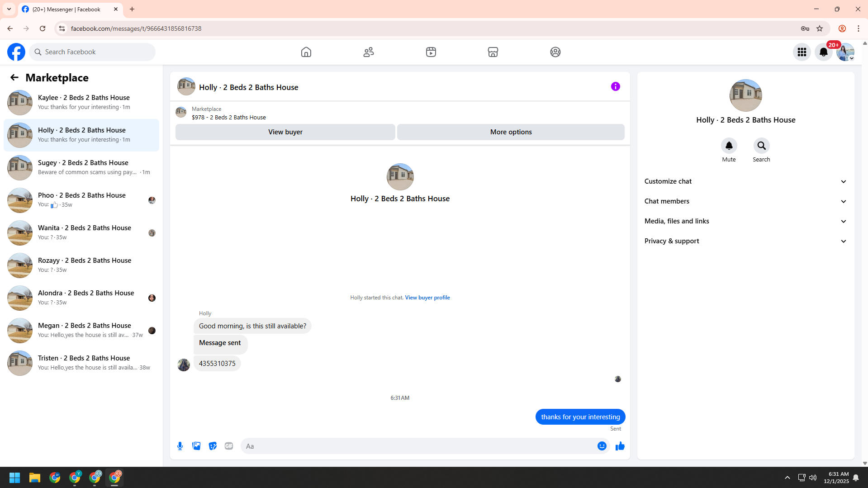Screen dimensions: 868x488
Task: Open Megan 2 Beds 2 Baths conversation
Action: point(81,331)
